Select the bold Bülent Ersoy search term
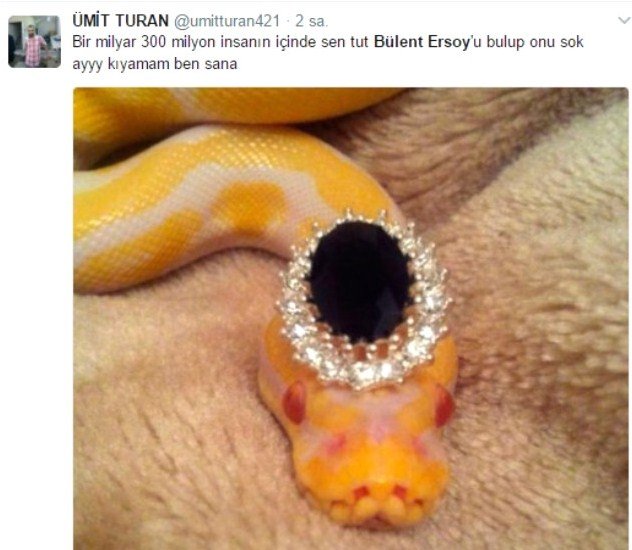 (422, 42)
